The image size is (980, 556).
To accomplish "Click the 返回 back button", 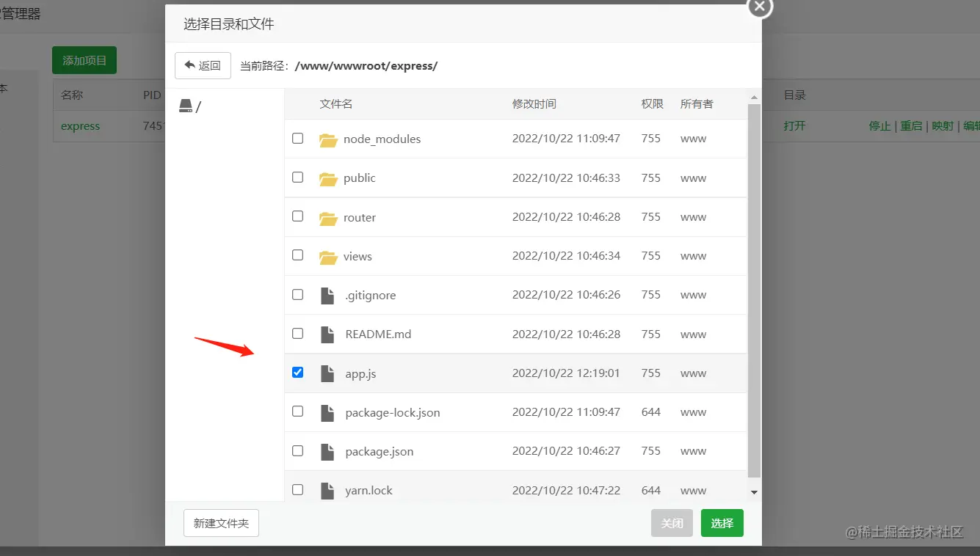I will [x=203, y=65].
